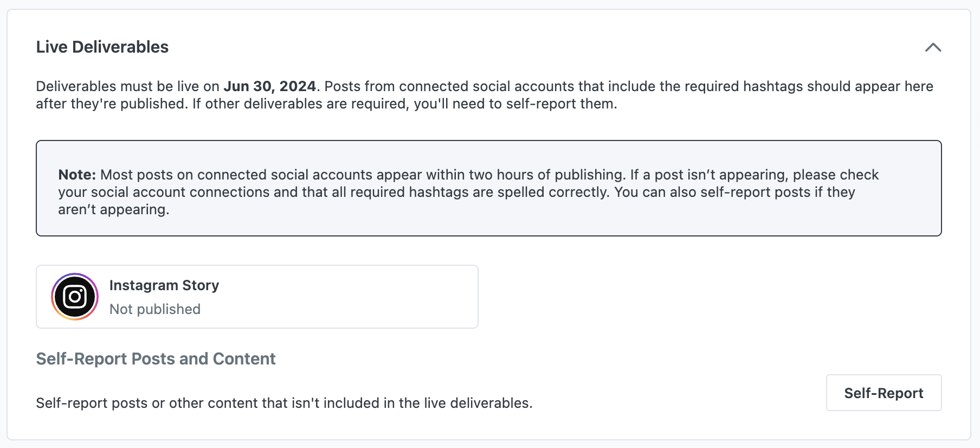Click the Not published status text
Viewport: 980px width, 448px height.
154,309
